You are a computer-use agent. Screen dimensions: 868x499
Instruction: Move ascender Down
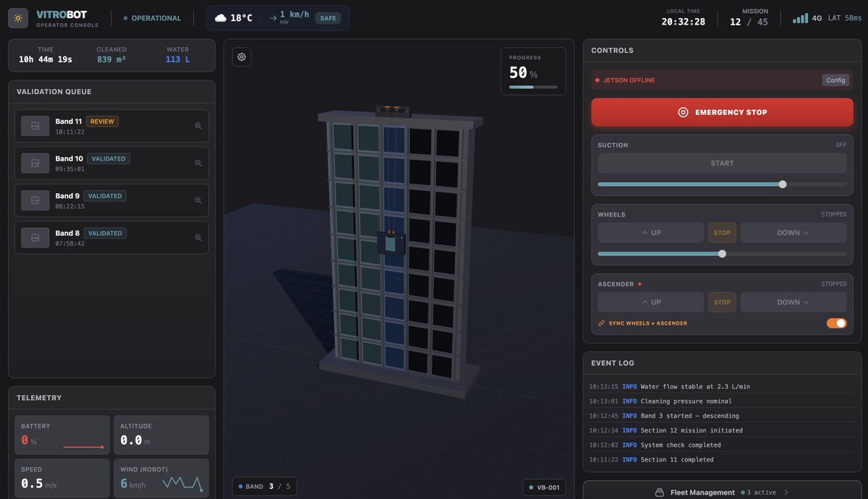click(x=793, y=302)
